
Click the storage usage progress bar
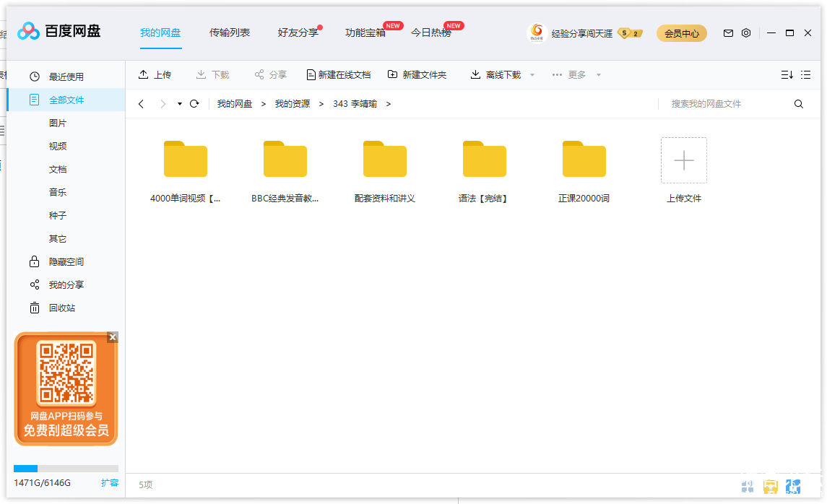(66, 469)
